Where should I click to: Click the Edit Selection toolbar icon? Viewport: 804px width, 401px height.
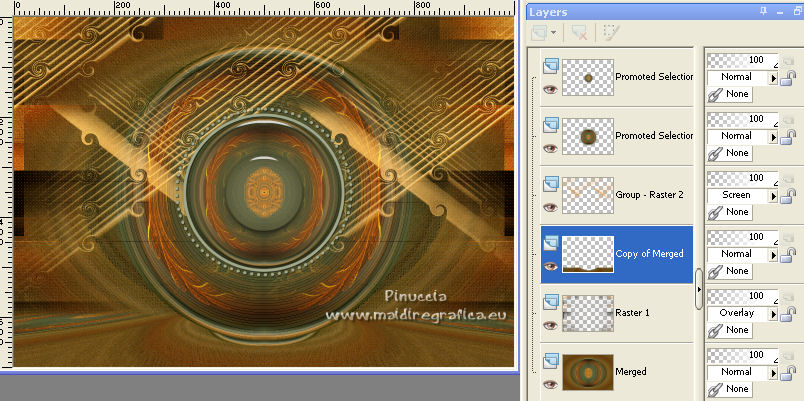click(x=610, y=33)
